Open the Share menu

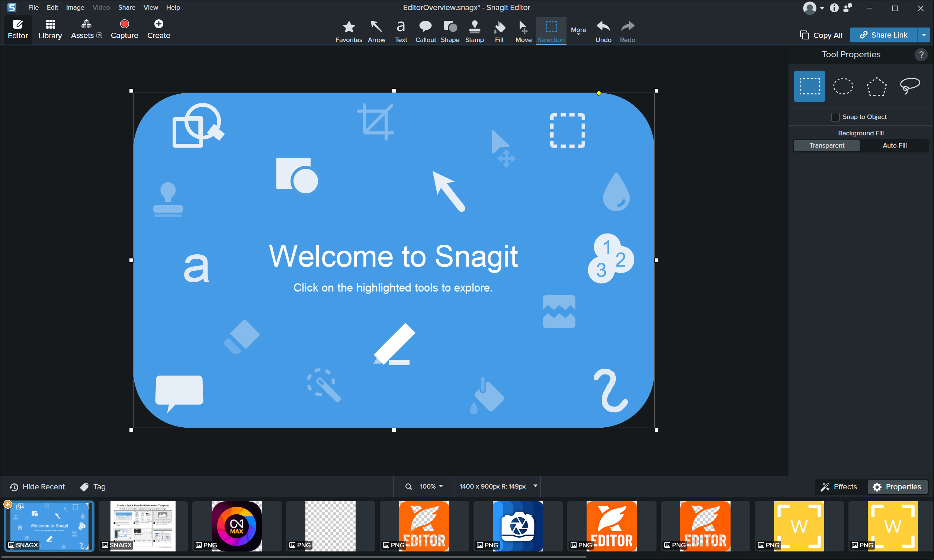click(x=126, y=7)
